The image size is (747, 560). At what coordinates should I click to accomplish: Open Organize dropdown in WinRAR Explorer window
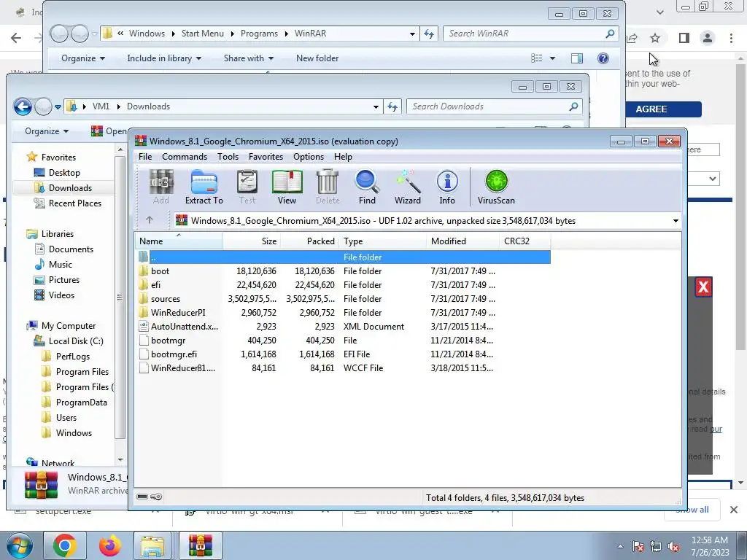click(83, 58)
